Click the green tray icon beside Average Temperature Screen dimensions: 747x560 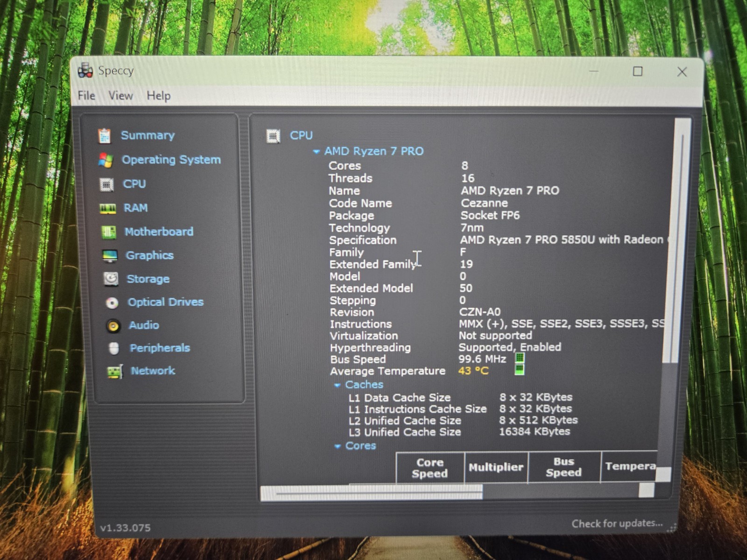coord(519,370)
